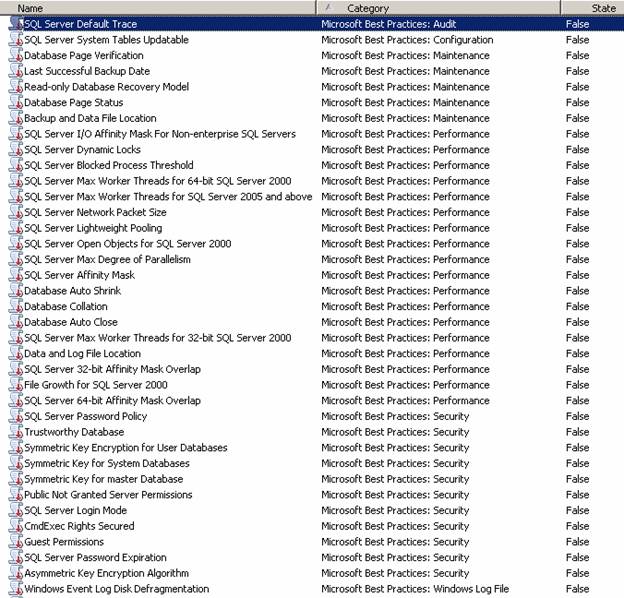Click False state of Windows Event Log Disk Defragmentation
Image resolution: width=624 pixels, height=598 pixels.
(x=577, y=589)
